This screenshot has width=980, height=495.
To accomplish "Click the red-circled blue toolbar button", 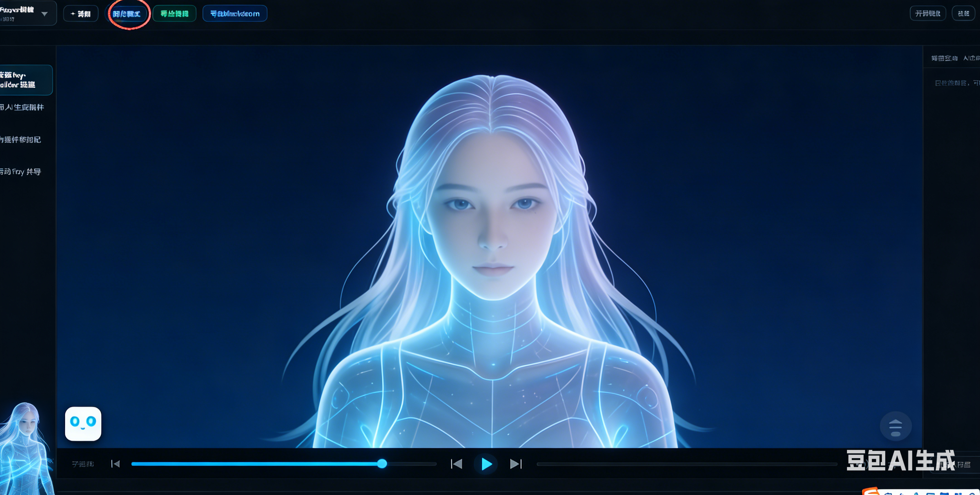I will pos(127,14).
